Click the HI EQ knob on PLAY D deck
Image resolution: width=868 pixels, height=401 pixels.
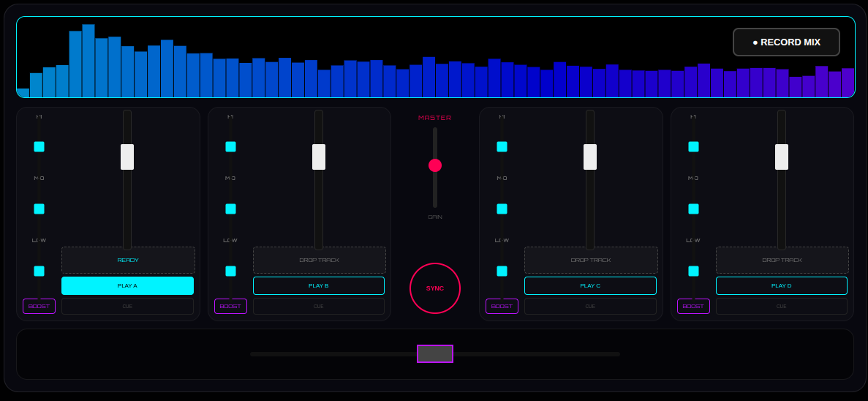pos(694,147)
